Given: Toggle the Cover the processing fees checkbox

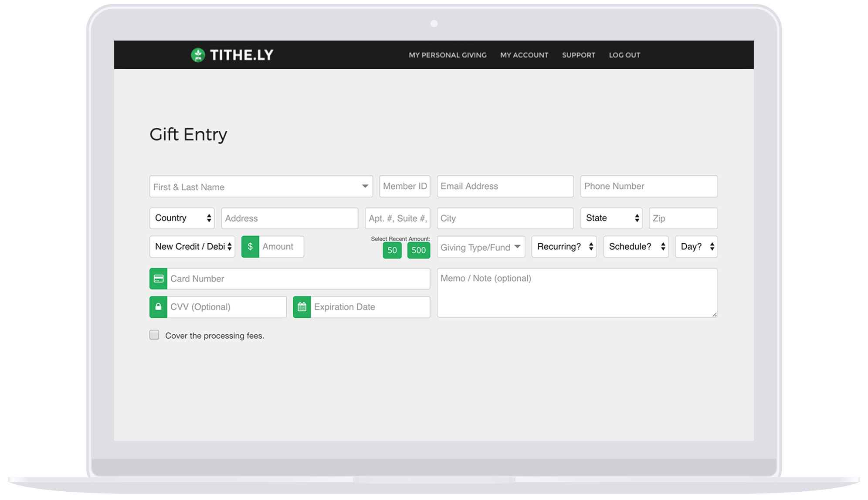Looking at the screenshot, I should [x=154, y=335].
